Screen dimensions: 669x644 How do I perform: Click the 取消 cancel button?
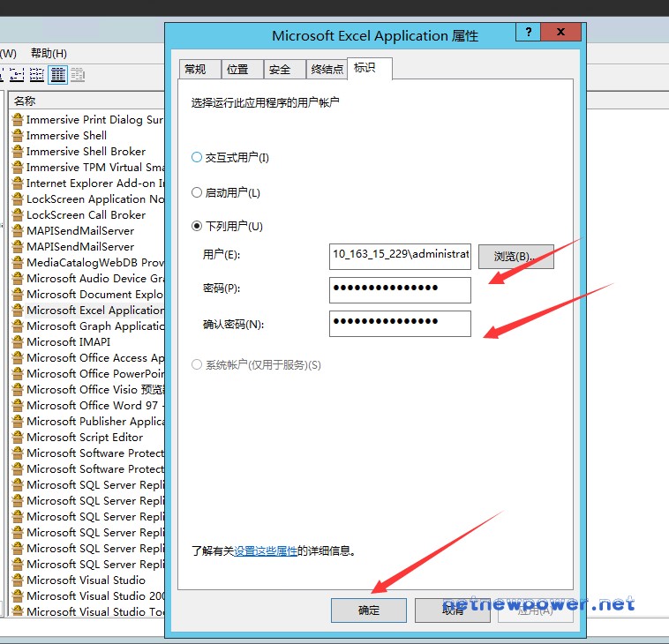click(x=453, y=610)
